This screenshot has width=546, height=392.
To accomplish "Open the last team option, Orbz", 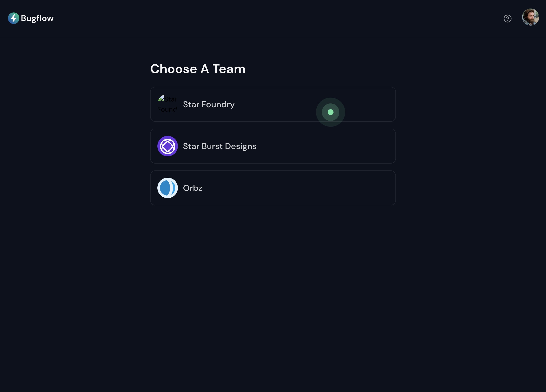I will coord(273,188).
